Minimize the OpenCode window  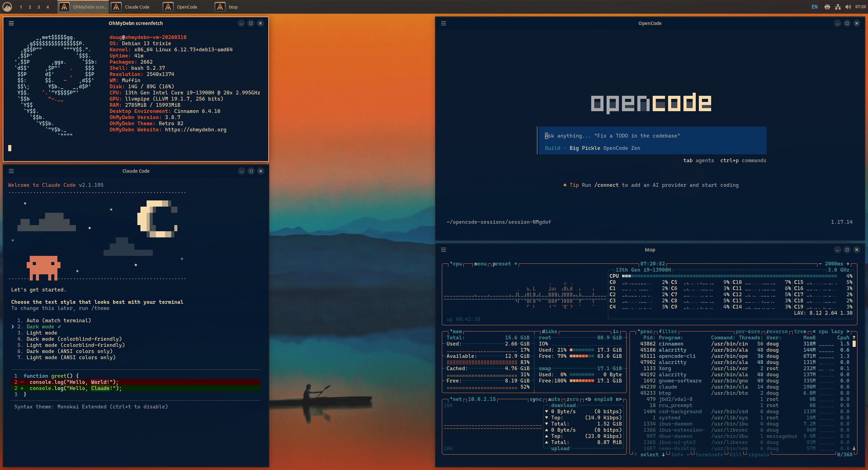pyautogui.click(x=838, y=23)
